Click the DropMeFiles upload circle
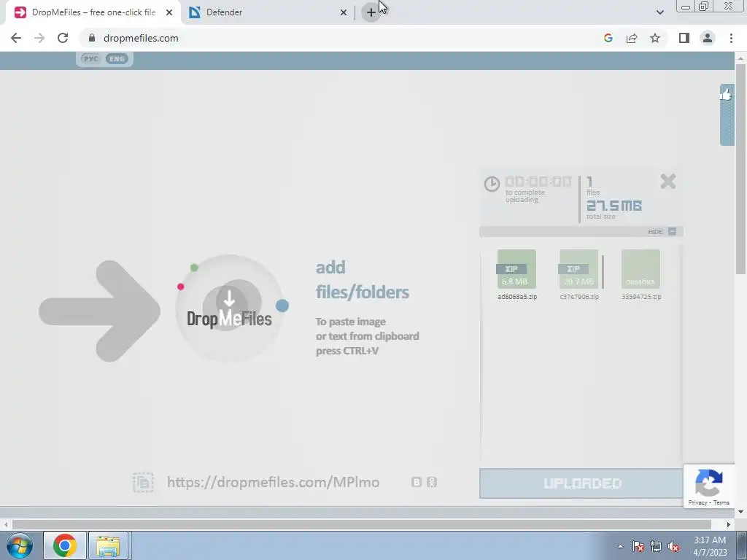The width and height of the screenshot is (747, 560). 230,308
